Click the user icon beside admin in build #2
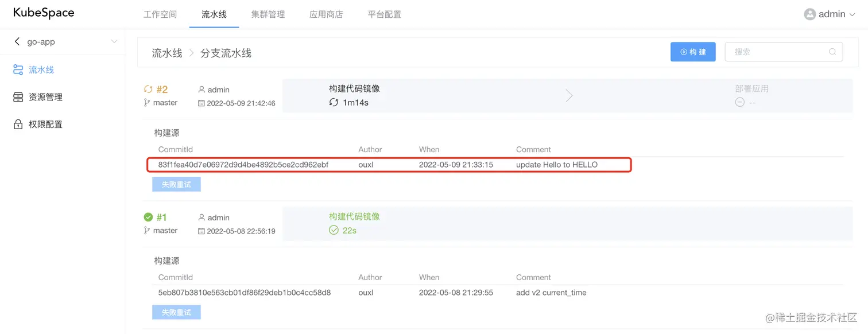Image resolution: width=868 pixels, height=334 pixels. (x=201, y=90)
